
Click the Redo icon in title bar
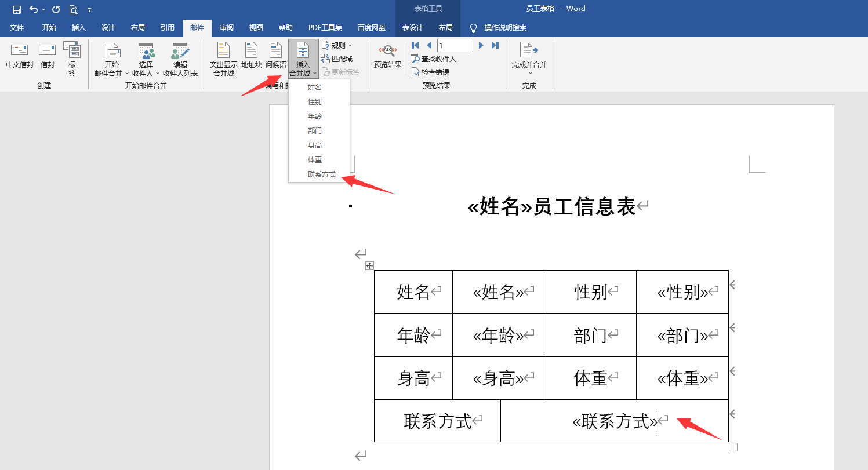(x=56, y=9)
